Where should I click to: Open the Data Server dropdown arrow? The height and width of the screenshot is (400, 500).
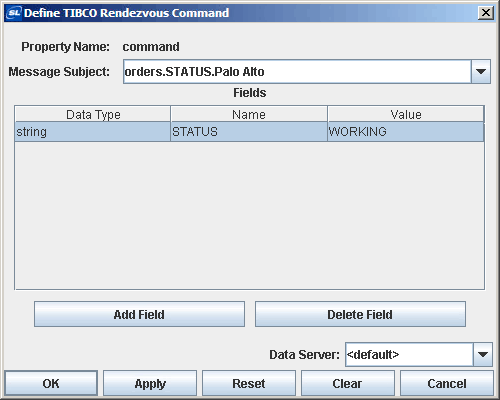coord(483,354)
